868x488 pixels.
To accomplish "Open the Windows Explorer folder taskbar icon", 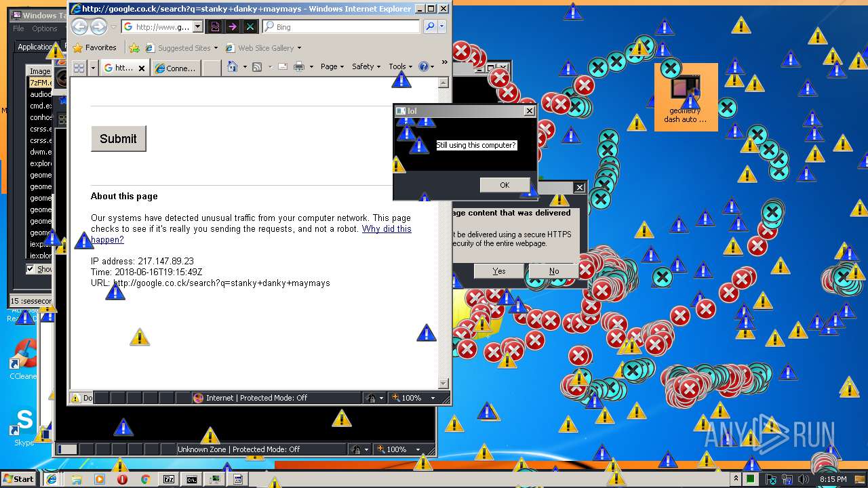I will coord(77,479).
